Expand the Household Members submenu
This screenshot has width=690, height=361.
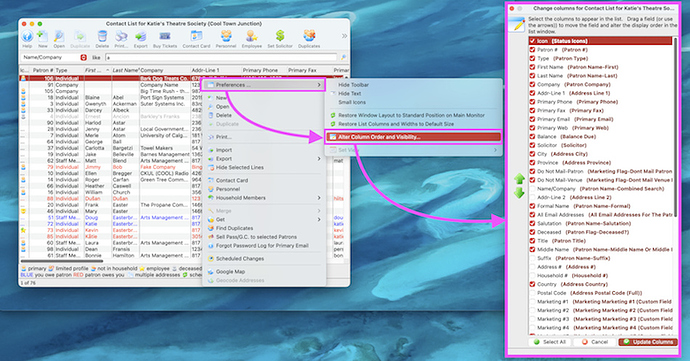[264, 198]
